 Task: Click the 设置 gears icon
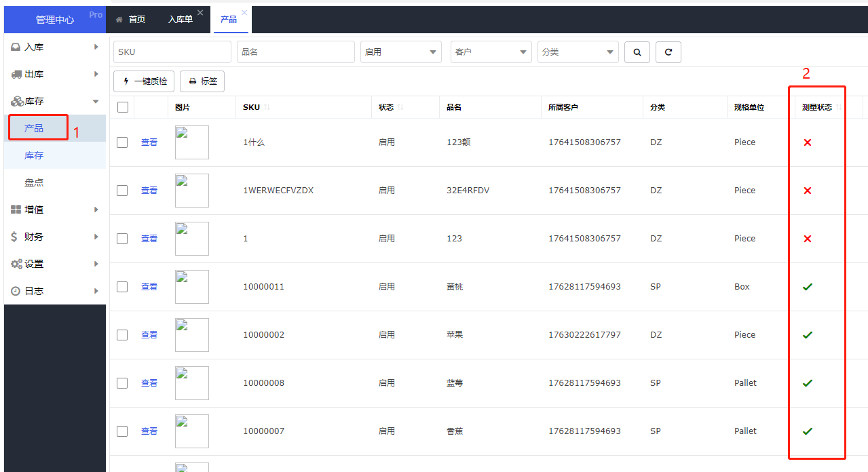[x=17, y=264]
